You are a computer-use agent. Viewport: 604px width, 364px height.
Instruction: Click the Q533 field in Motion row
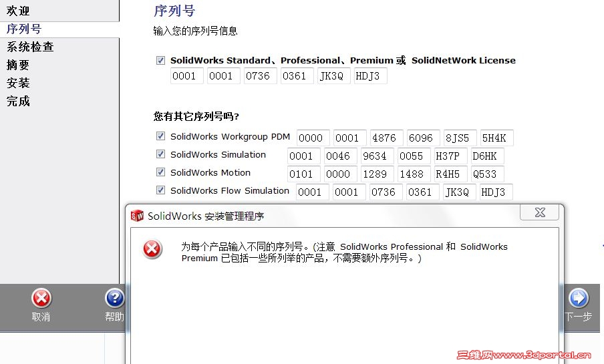coord(488,174)
